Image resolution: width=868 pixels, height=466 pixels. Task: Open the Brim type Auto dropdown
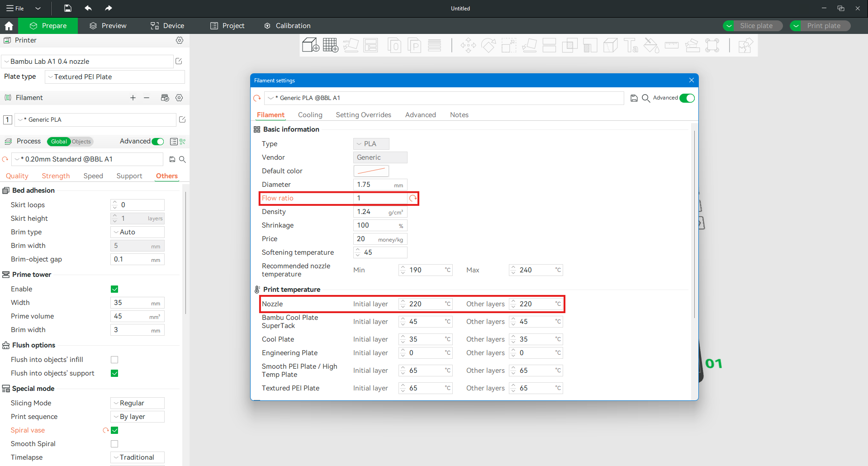138,232
